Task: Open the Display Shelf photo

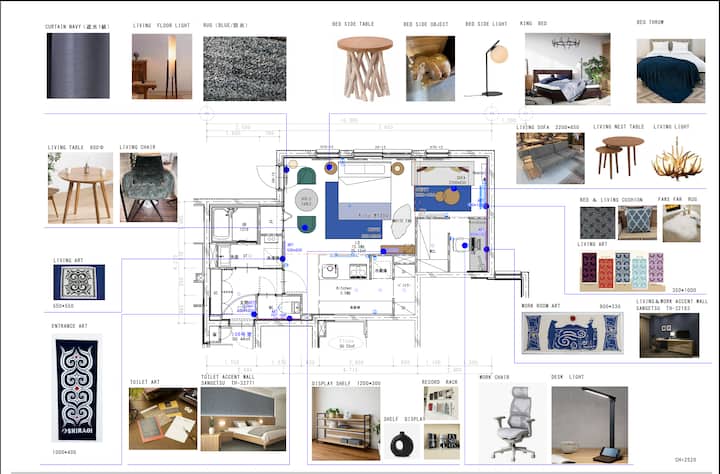Action: click(x=346, y=423)
